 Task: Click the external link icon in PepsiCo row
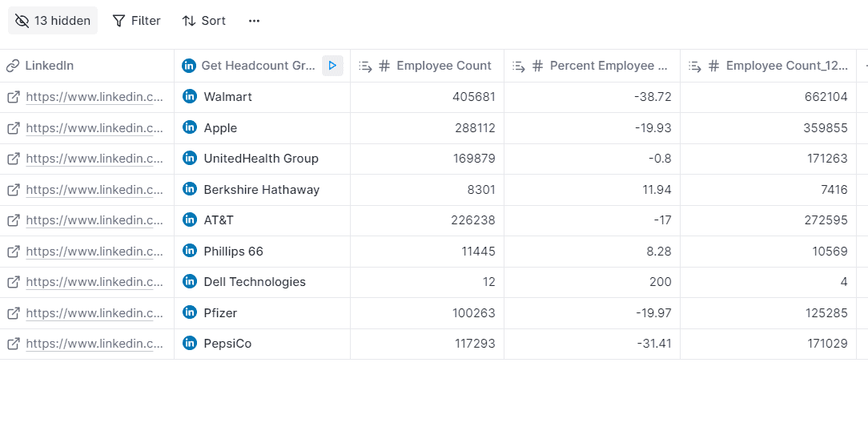point(14,344)
